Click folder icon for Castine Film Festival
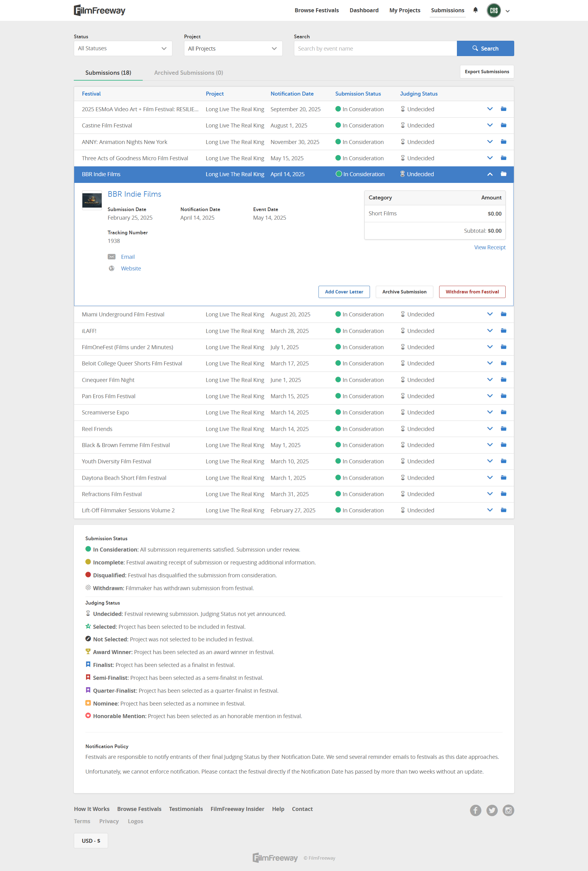The image size is (588, 871). tap(503, 125)
